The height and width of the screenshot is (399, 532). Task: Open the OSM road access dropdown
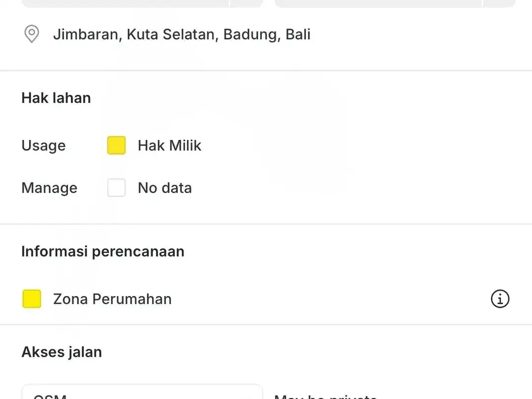click(x=142, y=392)
